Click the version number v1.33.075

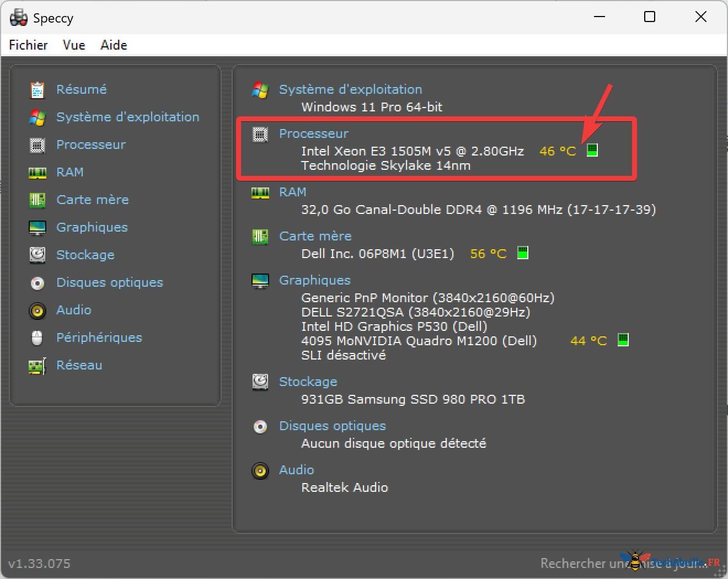[x=39, y=564]
